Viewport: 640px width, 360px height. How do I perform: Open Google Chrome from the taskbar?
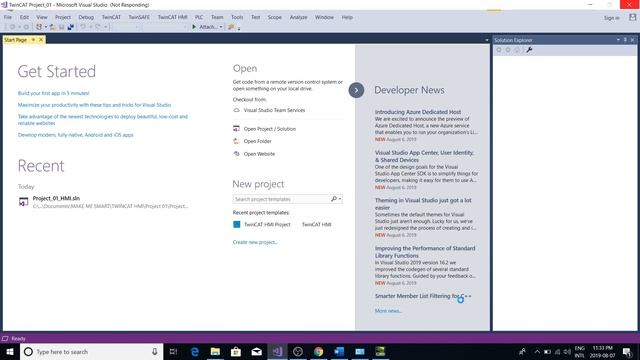[318, 351]
